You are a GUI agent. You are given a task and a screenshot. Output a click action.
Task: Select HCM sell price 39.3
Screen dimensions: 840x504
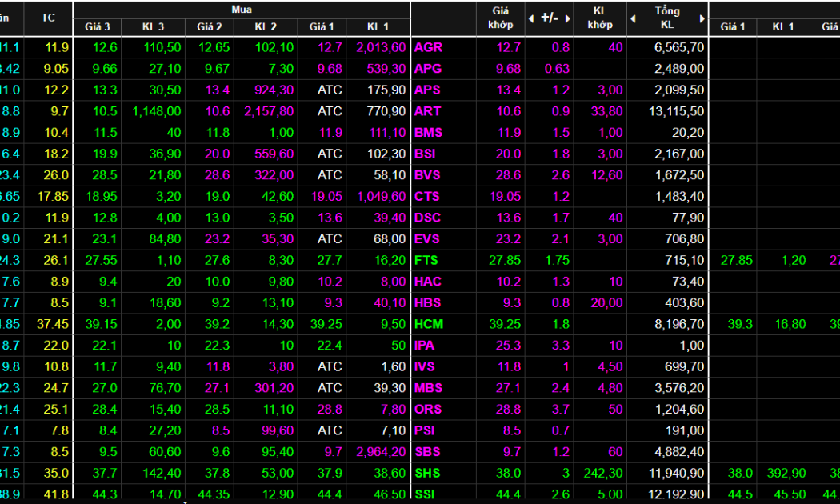coord(740,324)
